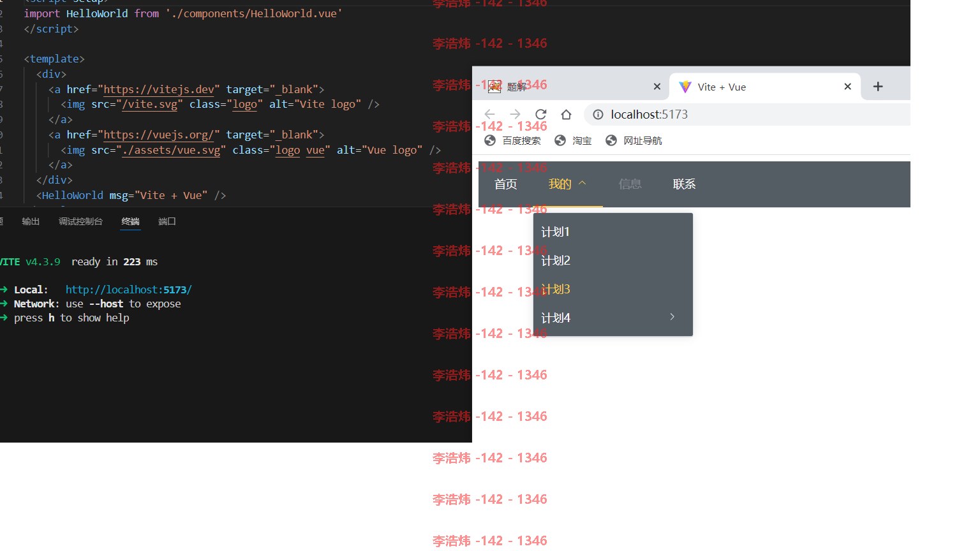The image size is (980, 551).
Task: Expand the 计划4 submenu arrow
Action: point(672,317)
